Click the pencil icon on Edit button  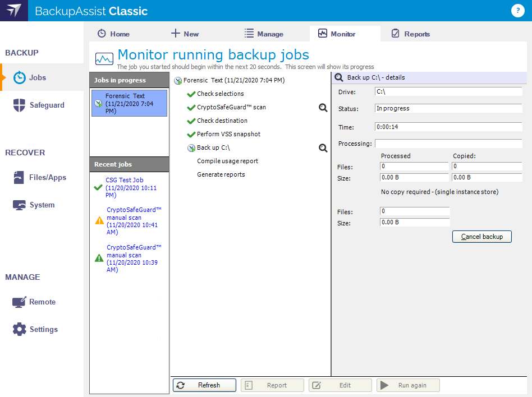(316, 385)
